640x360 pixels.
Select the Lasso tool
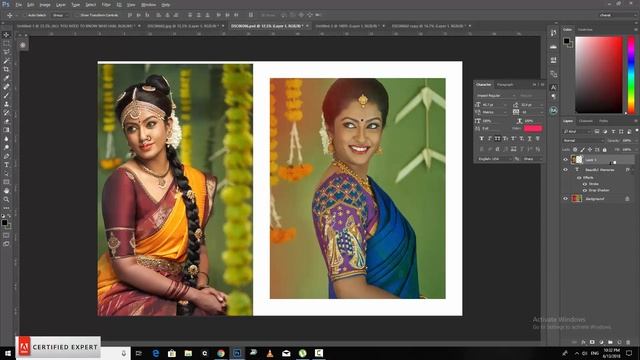pos(6,52)
